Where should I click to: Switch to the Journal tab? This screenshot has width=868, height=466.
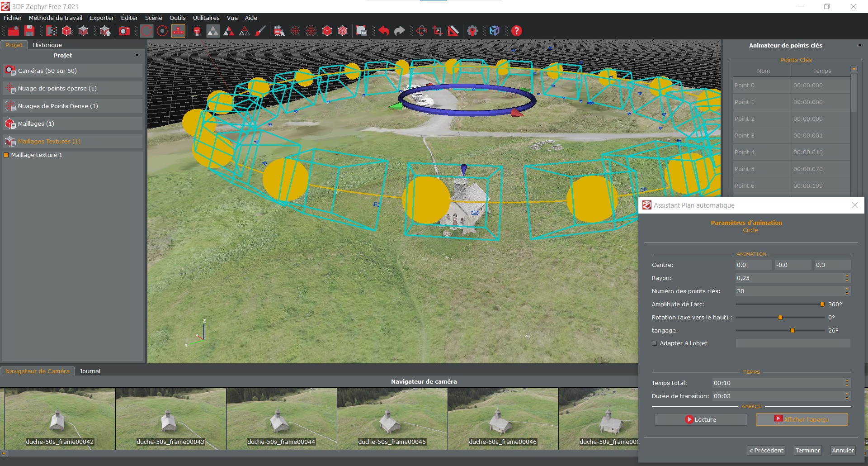90,371
